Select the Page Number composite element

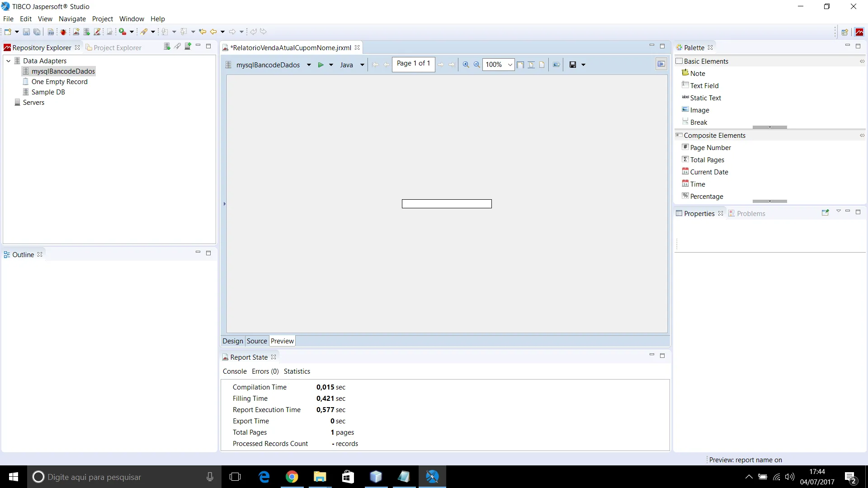(x=710, y=148)
